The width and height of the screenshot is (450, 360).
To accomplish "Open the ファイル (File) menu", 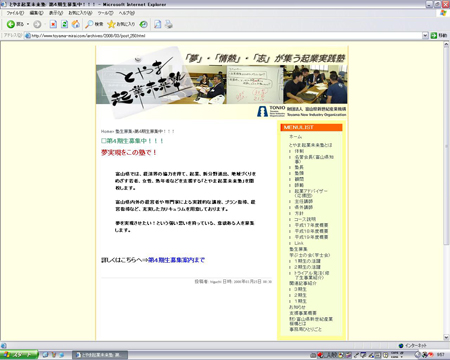I will 15,13.
